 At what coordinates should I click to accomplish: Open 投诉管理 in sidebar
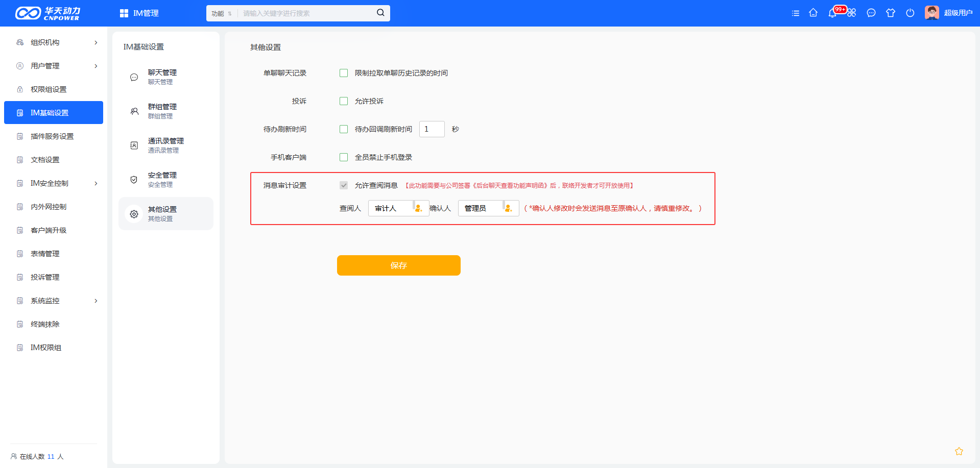tap(54, 277)
